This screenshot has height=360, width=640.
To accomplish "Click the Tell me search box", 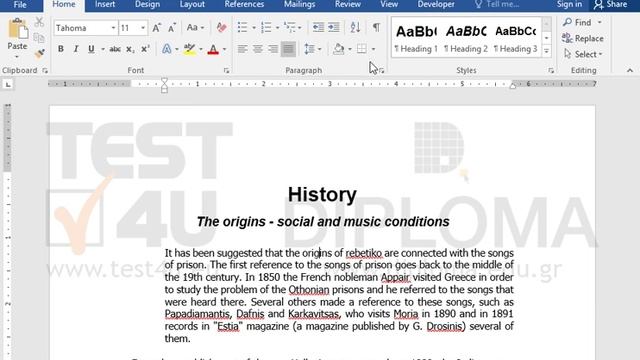I will tap(498, 4).
